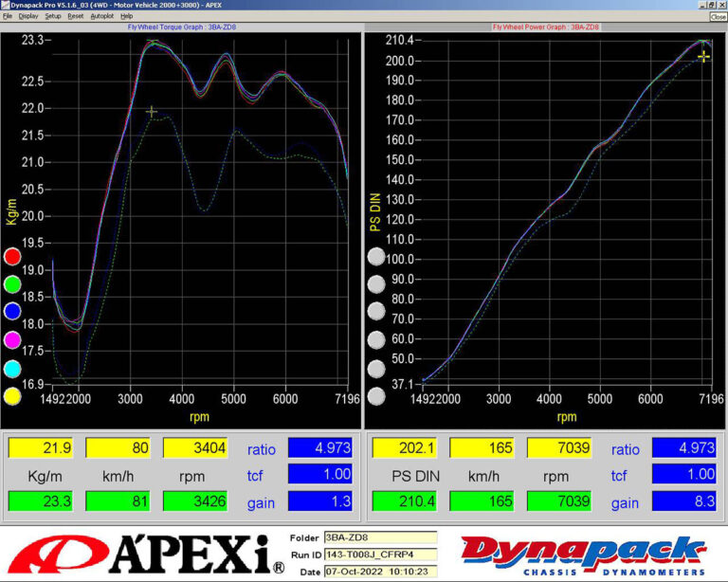728x582 pixels.
Task: Expand the Help menu
Action: (127, 16)
